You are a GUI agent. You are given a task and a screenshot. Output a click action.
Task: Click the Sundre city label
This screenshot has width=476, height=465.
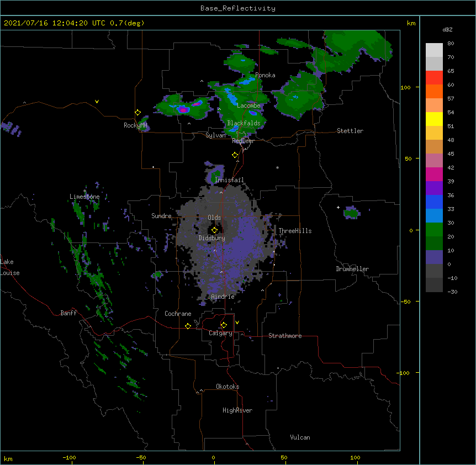coord(161,216)
